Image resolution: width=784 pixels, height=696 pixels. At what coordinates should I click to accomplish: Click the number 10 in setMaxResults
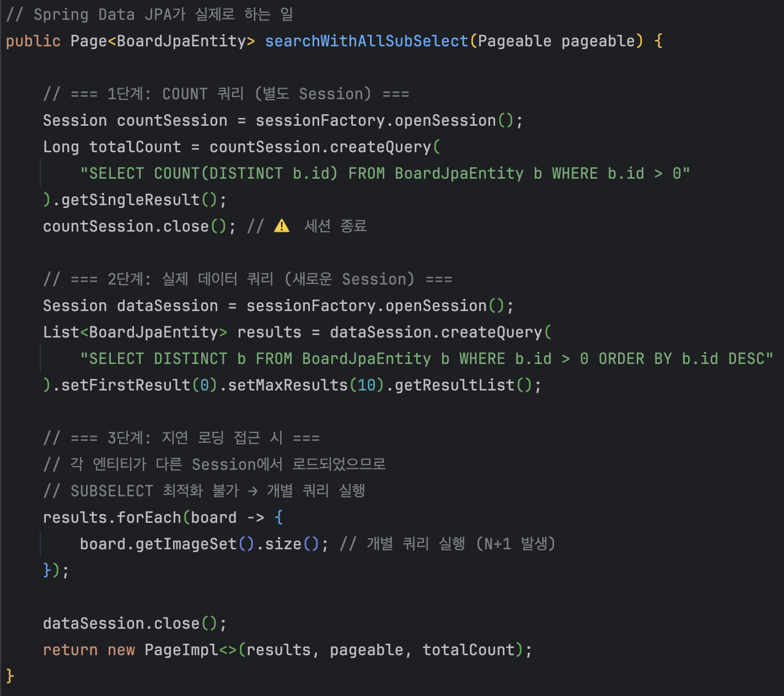pos(367,386)
